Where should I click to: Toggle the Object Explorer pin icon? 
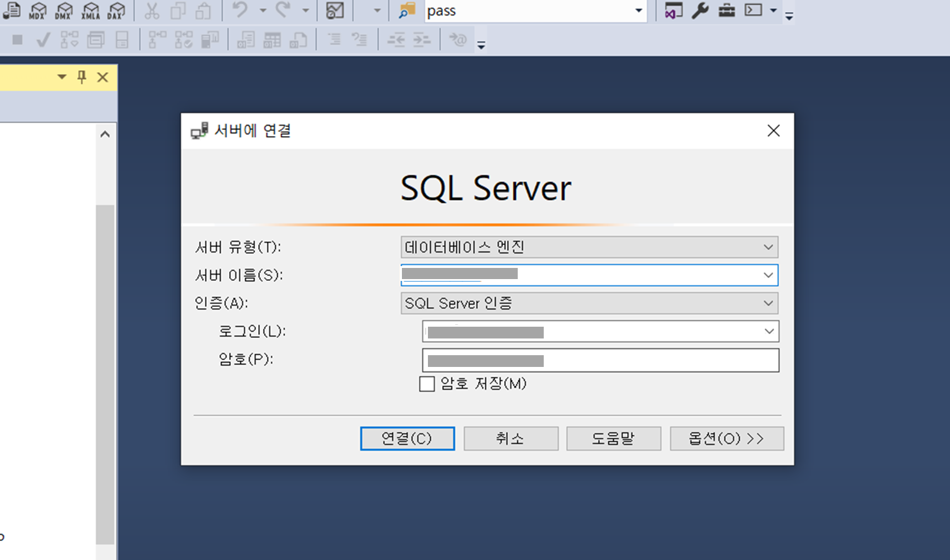[82, 77]
